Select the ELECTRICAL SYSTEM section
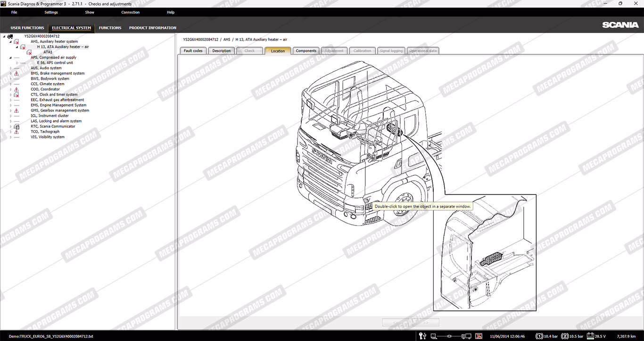 [71, 28]
